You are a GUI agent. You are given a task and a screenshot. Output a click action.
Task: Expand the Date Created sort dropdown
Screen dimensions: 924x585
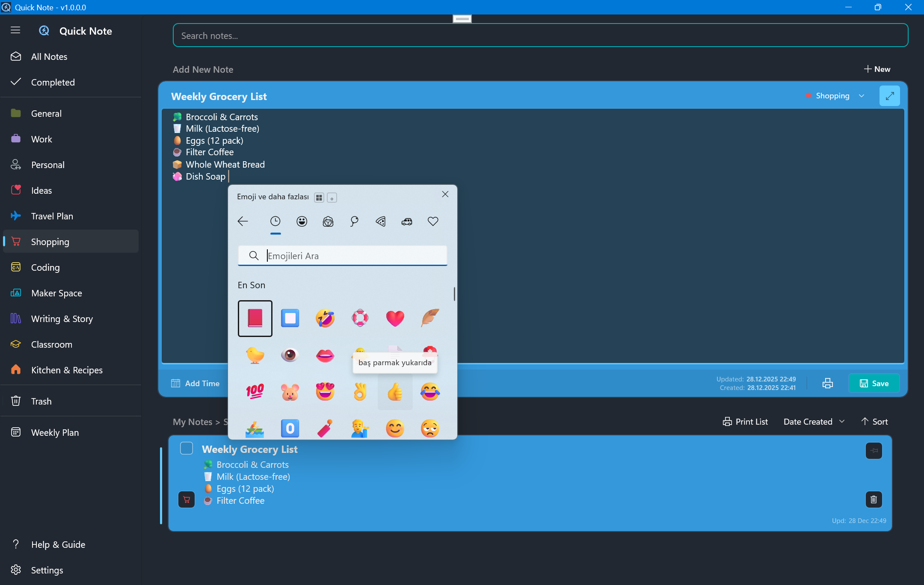(x=814, y=422)
